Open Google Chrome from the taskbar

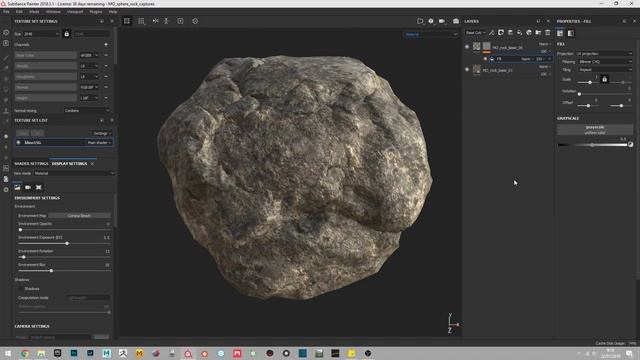(x=25, y=353)
